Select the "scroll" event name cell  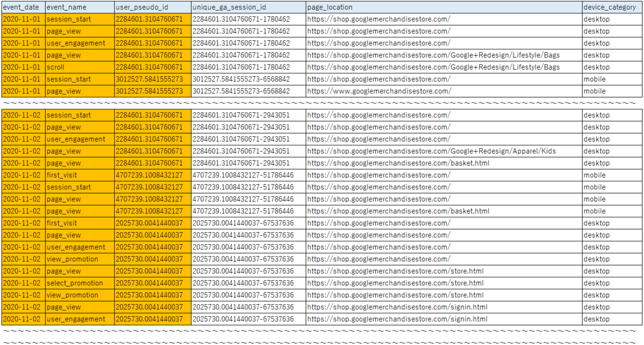(79, 67)
